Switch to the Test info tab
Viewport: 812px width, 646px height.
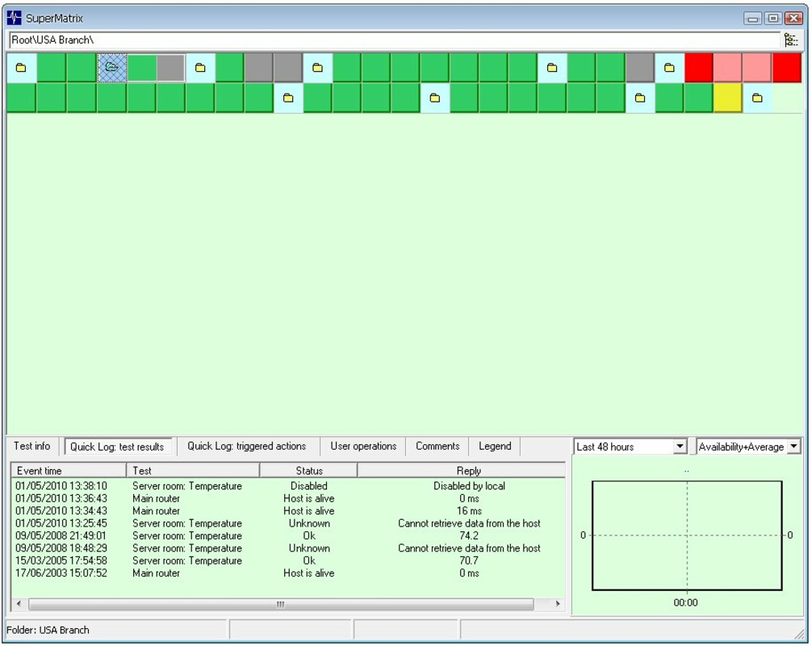[x=32, y=447]
